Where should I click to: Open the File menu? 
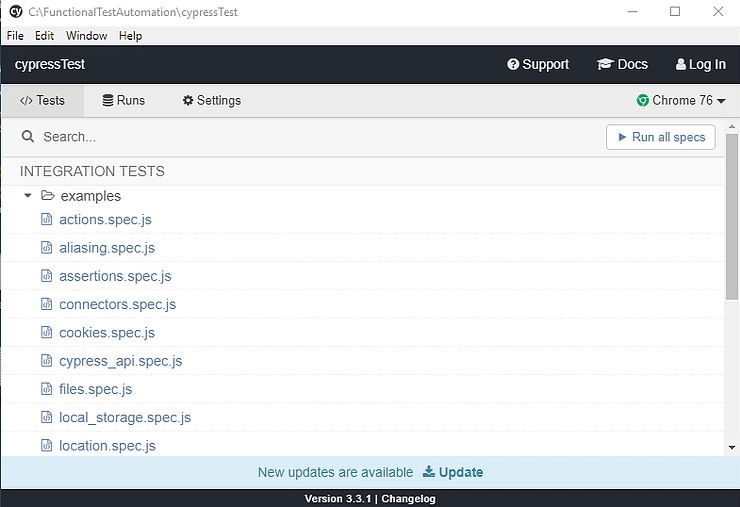tap(15, 36)
